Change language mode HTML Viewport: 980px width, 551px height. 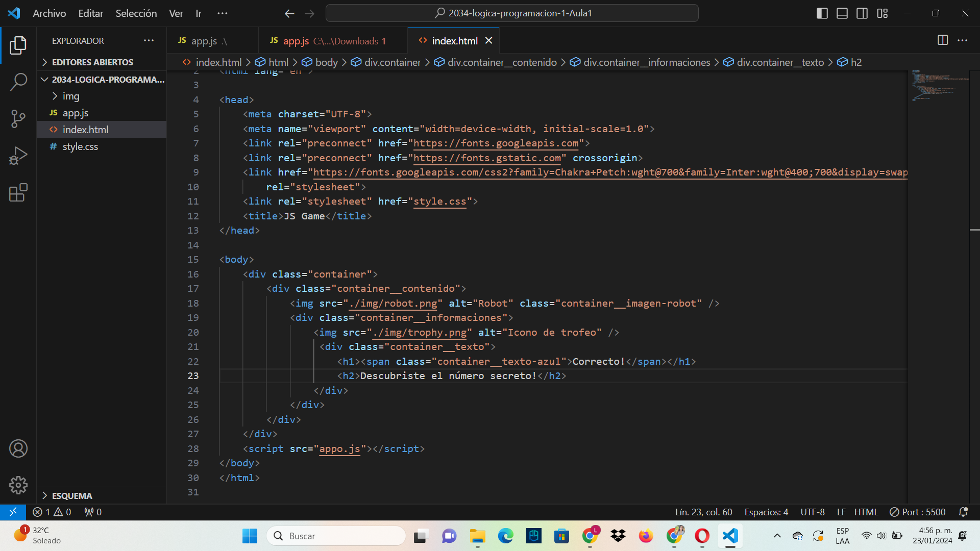pos(866,512)
